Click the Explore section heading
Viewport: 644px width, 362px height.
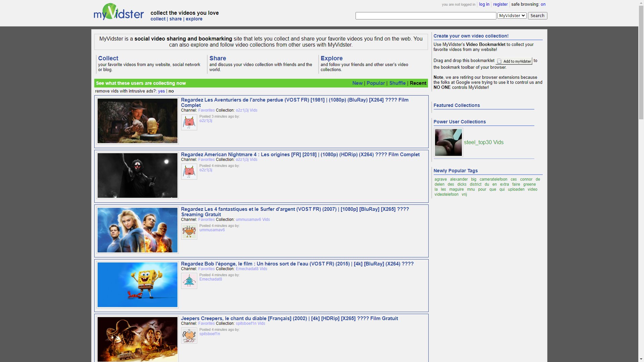click(331, 58)
